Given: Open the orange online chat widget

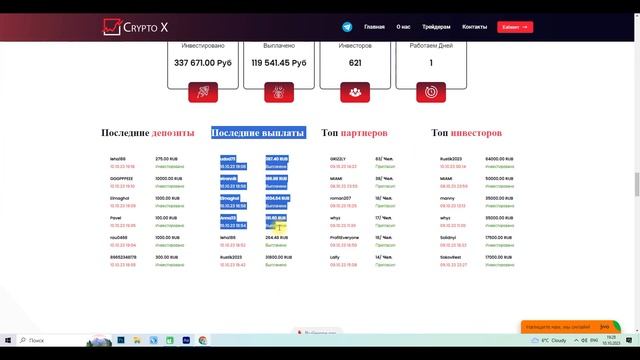Looking at the screenshot, I should pos(571,327).
